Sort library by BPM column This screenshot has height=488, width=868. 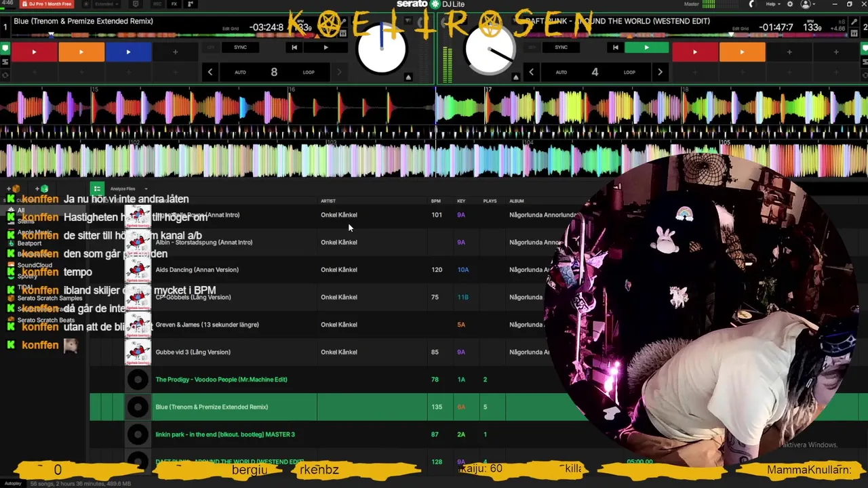tap(436, 201)
